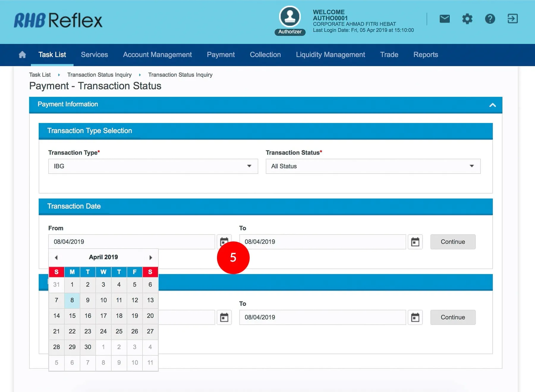
Task: Advance calendar to next month
Action: point(150,257)
